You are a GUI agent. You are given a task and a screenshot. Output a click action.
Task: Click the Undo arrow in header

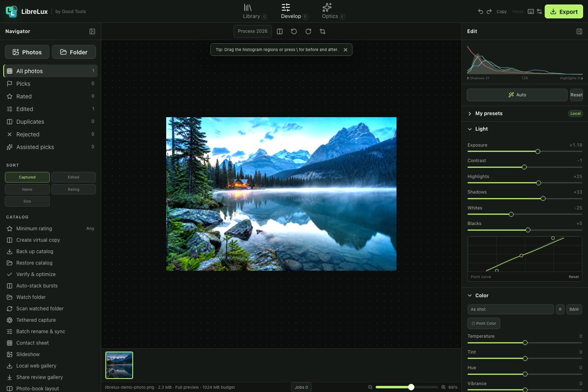point(481,11)
